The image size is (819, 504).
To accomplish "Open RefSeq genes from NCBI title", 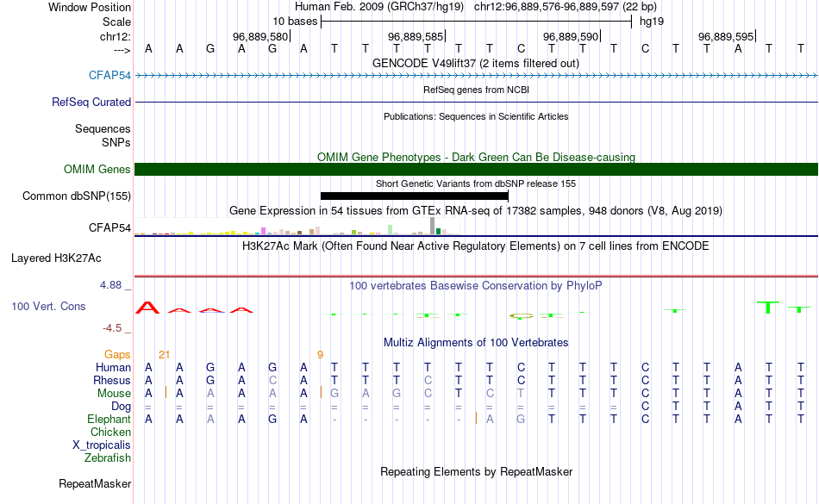I will pyautogui.click(x=476, y=90).
